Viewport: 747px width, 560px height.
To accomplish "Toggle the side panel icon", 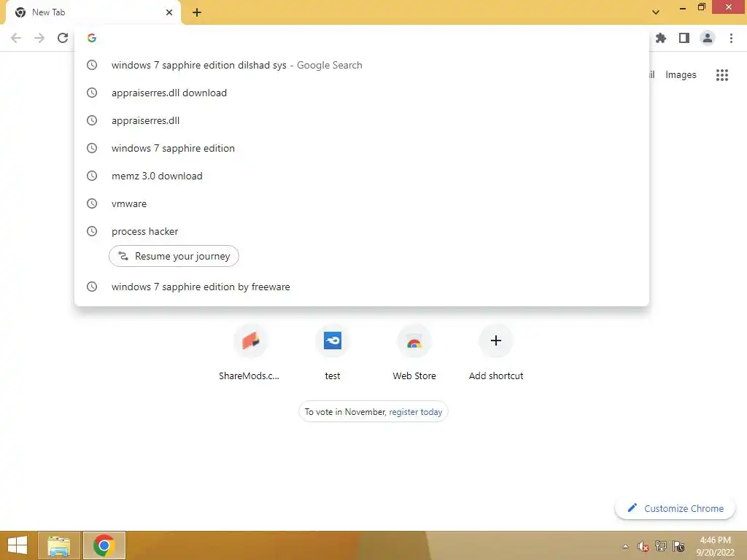I will point(684,38).
